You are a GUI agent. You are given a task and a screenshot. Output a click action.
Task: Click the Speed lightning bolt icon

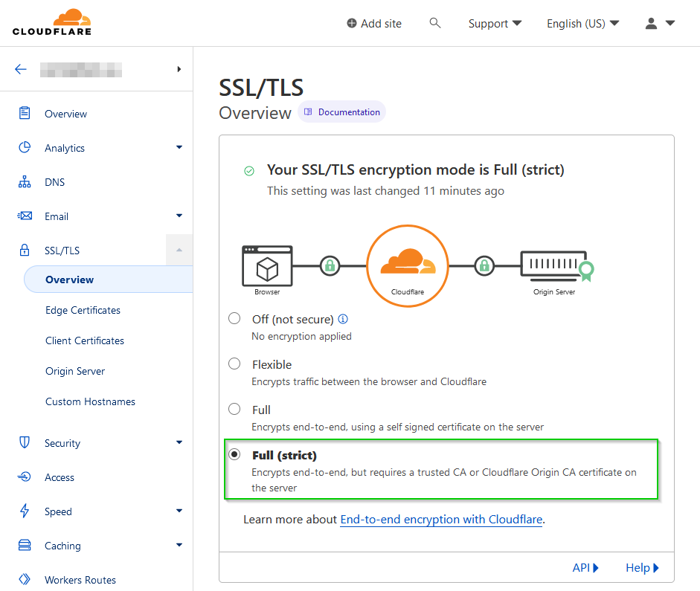25,511
